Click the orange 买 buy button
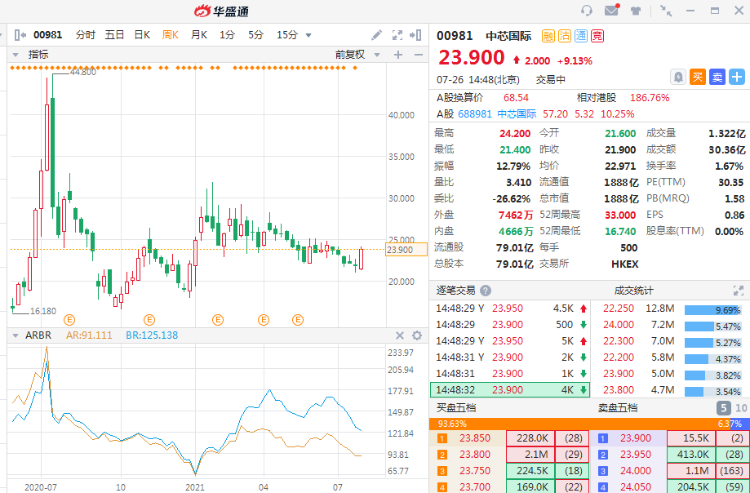The width and height of the screenshot is (750, 493). click(698, 76)
